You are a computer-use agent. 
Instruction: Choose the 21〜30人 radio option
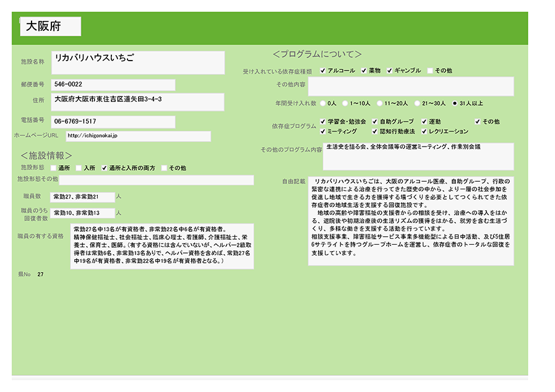point(418,103)
